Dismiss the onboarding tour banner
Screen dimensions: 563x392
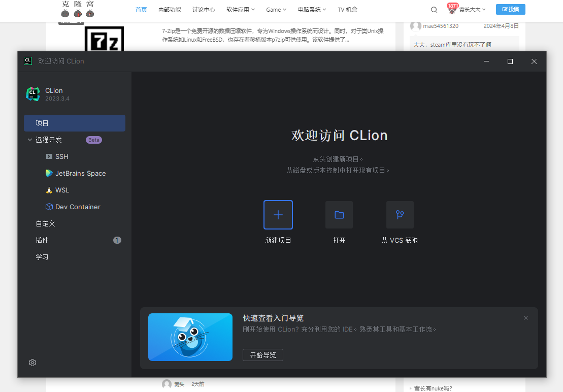coord(525,318)
